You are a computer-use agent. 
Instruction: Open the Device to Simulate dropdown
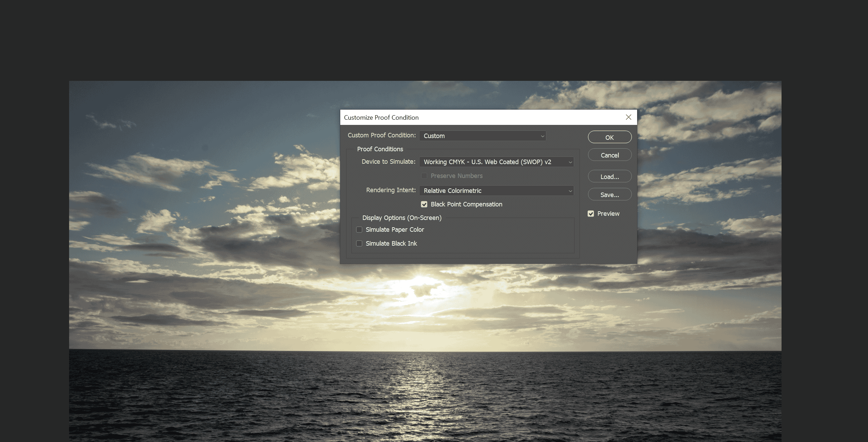[496, 162]
